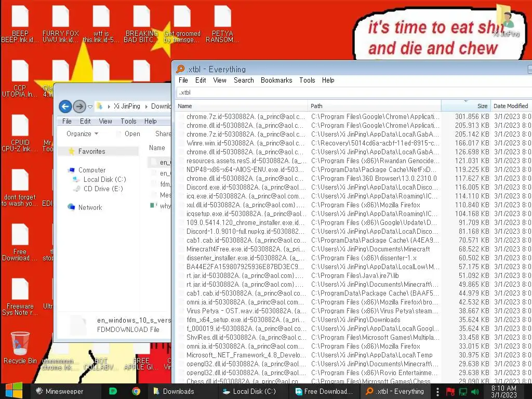Image resolution: width=532 pixels, height=399 pixels.
Task: Open the Help menu in Everything
Action: coord(328,80)
